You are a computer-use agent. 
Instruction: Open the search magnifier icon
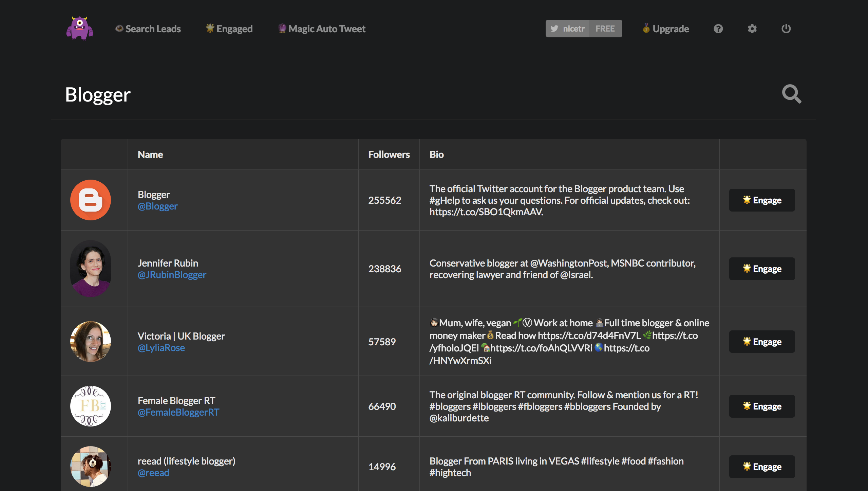point(791,94)
